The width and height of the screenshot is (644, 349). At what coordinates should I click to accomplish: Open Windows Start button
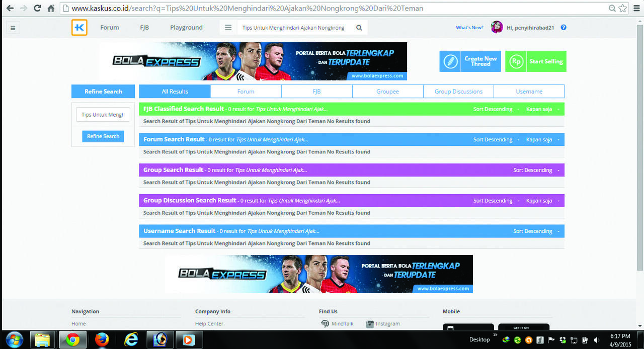tap(14, 340)
